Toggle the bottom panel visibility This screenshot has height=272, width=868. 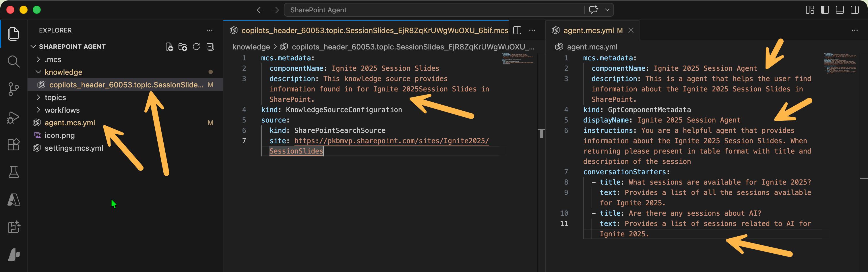point(839,10)
